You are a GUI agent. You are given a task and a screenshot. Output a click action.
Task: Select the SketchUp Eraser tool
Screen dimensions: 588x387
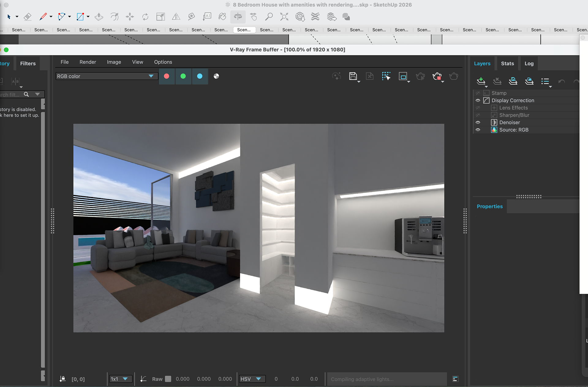tap(28, 17)
